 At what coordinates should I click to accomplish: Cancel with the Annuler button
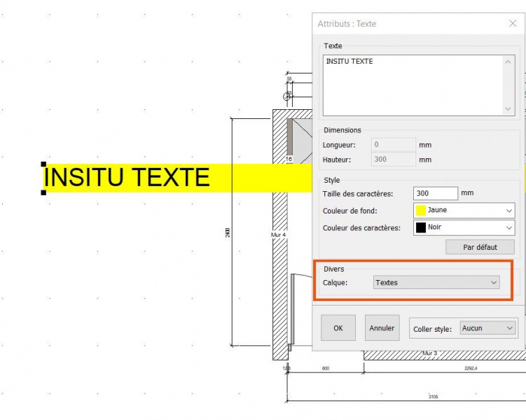tap(382, 328)
